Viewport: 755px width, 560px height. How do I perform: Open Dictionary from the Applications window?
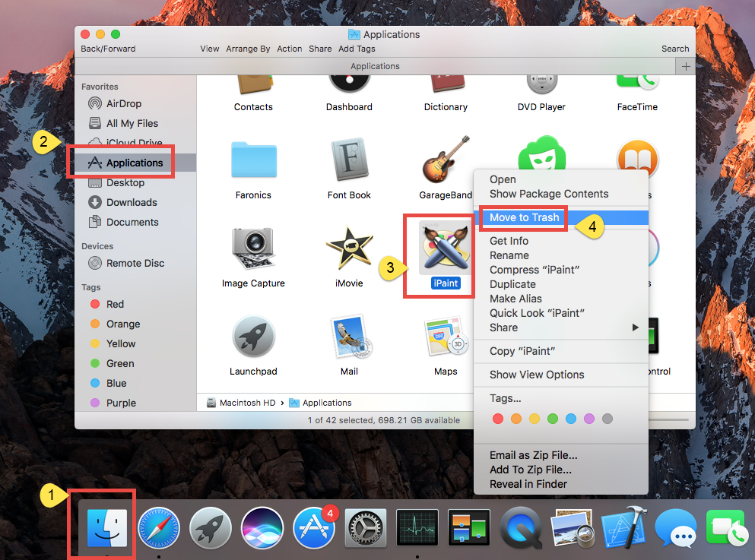(446, 84)
